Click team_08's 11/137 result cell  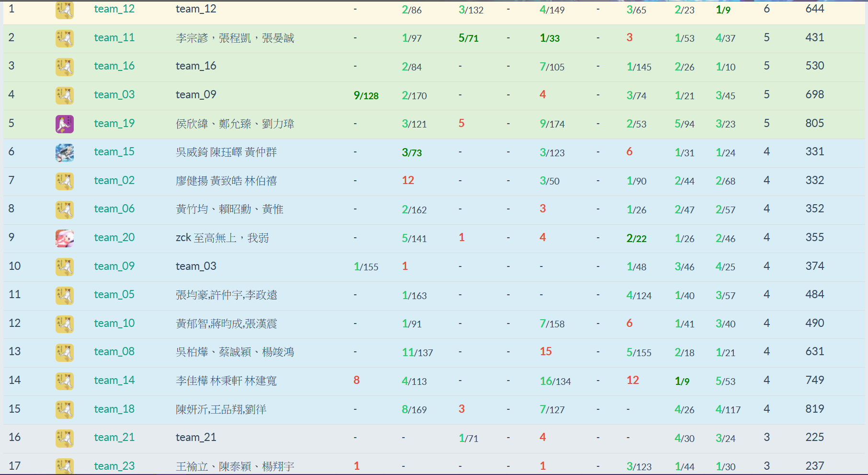click(417, 352)
